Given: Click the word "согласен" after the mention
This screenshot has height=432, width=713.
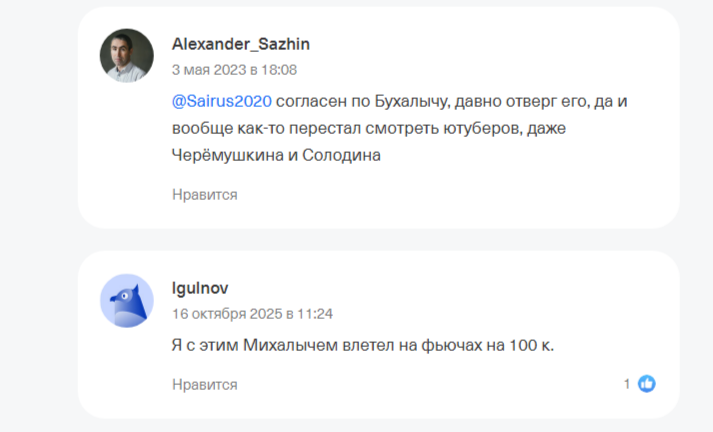Looking at the screenshot, I should (x=311, y=102).
